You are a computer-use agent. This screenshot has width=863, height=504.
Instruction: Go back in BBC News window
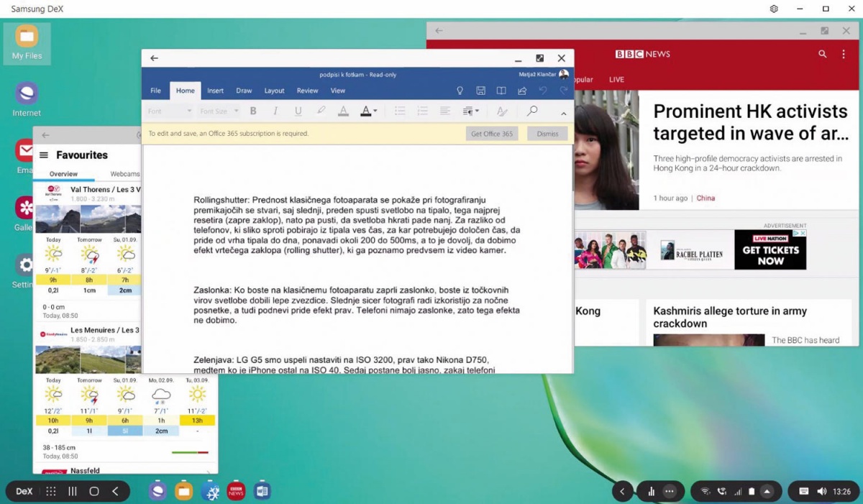(x=439, y=31)
